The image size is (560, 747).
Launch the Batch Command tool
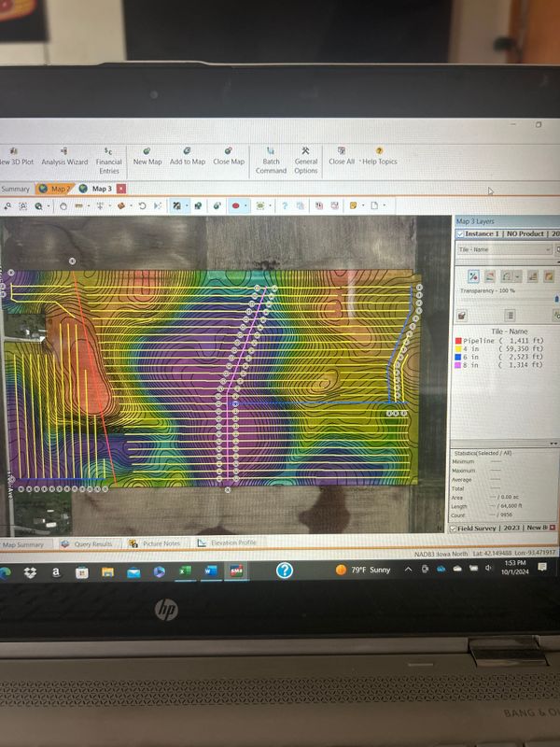pos(271,161)
